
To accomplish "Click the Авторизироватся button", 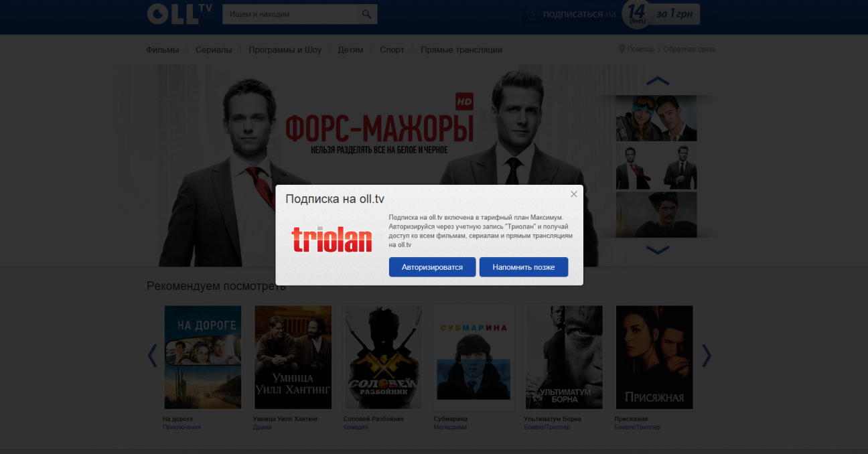I will 432,267.
